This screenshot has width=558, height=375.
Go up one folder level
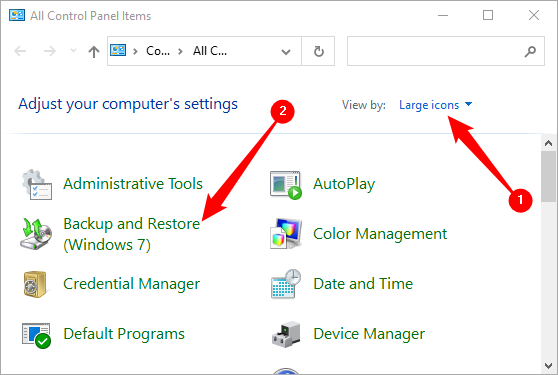coord(94,52)
